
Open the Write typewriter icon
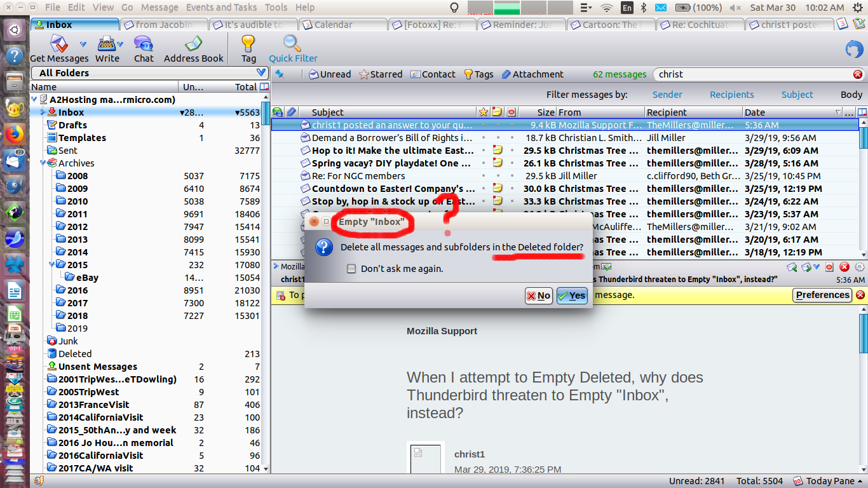[107, 44]
